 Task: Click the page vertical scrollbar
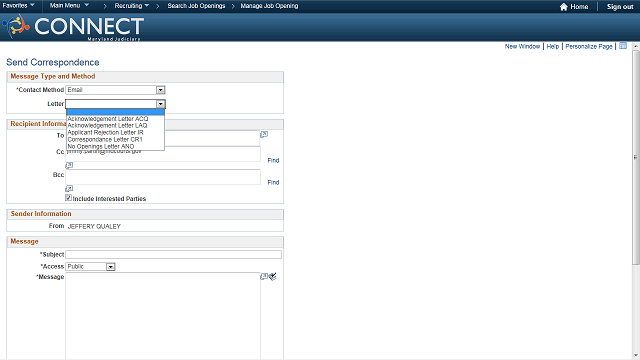[636, 157]
